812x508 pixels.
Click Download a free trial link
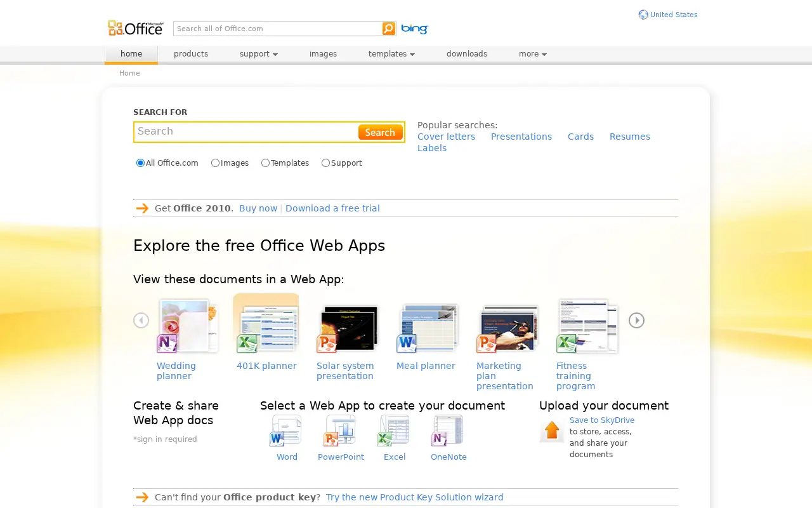332,208
